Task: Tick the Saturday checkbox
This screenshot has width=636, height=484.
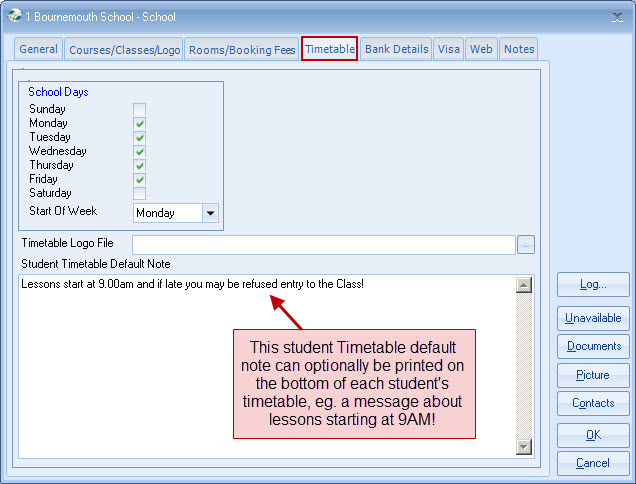Action: (140, 193)
